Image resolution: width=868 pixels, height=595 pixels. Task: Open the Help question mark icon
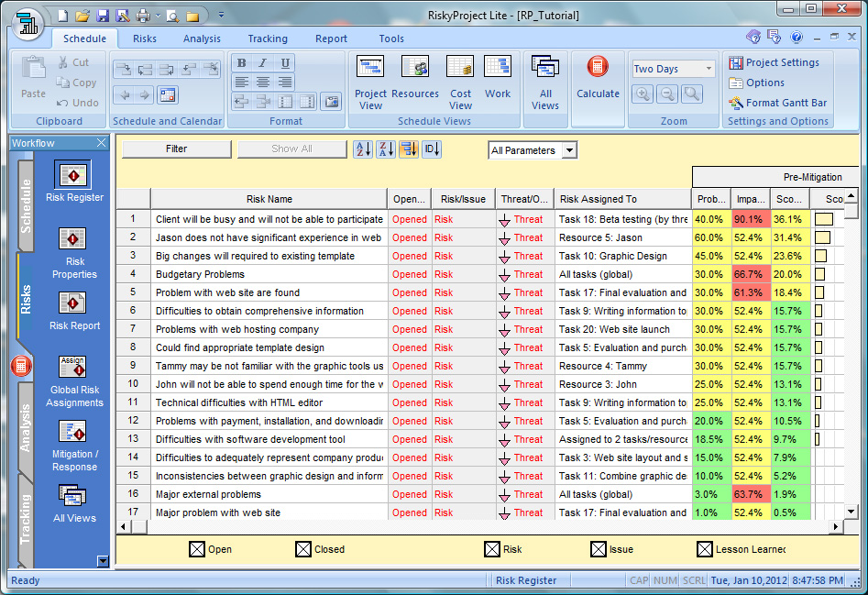click(x=796, y=37)
